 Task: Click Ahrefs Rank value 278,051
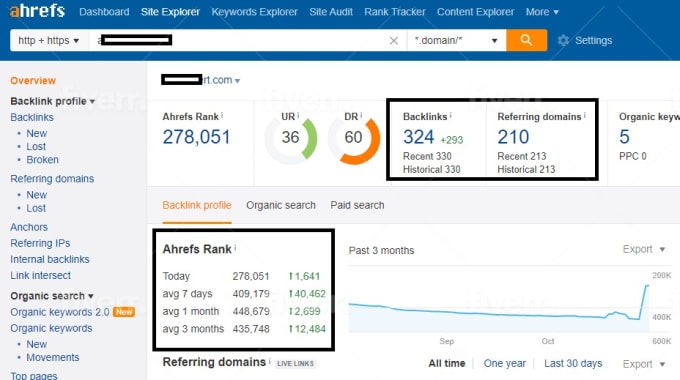tap(196, 137)
